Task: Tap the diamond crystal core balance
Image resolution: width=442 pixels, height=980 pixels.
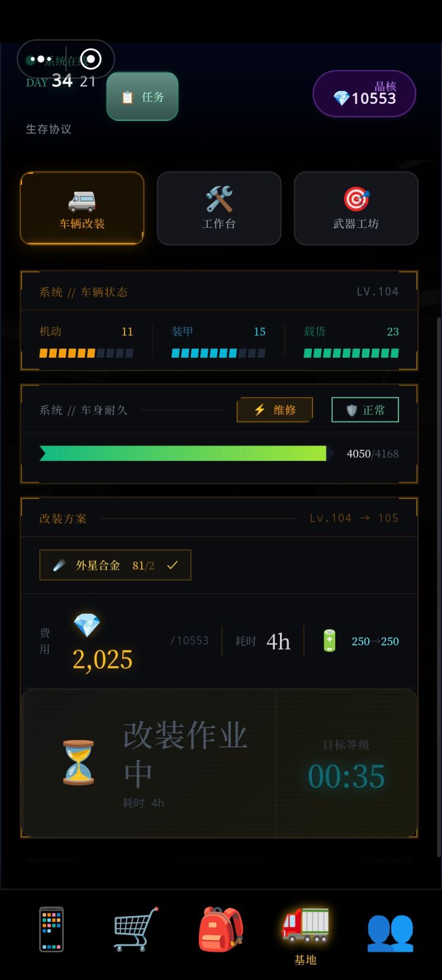Action: 365,94
